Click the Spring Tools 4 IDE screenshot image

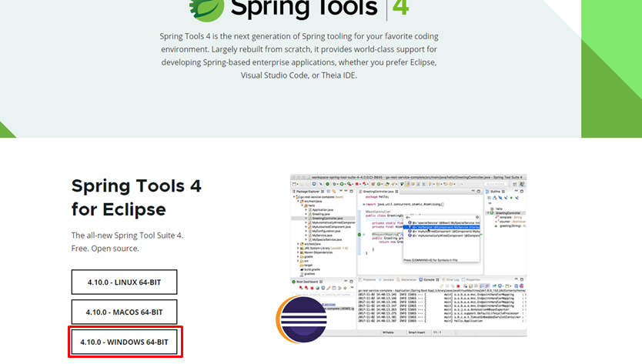coord(408,255)
